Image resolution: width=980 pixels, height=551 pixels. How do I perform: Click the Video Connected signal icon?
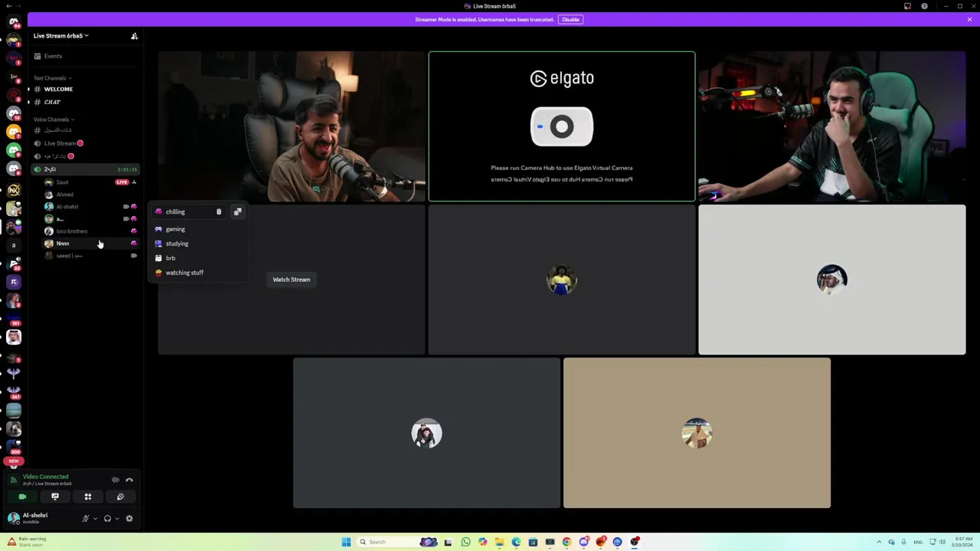click(14, 480)
